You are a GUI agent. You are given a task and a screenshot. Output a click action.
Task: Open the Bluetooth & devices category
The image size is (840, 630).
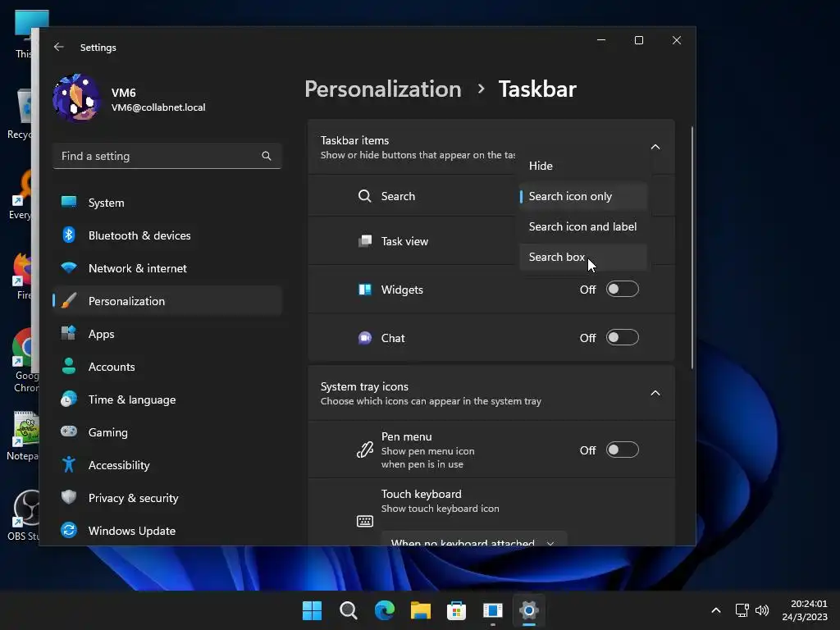point(167,235)
